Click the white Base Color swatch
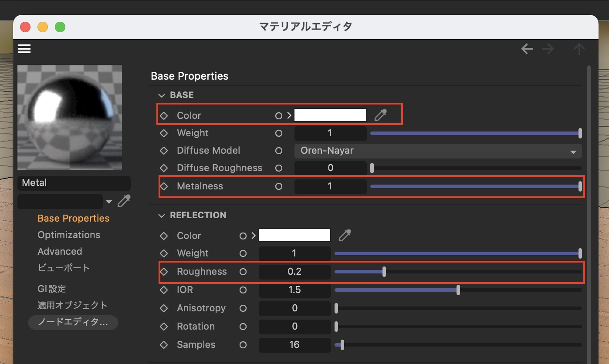This screenshot has height=364, width=609. 330,115
